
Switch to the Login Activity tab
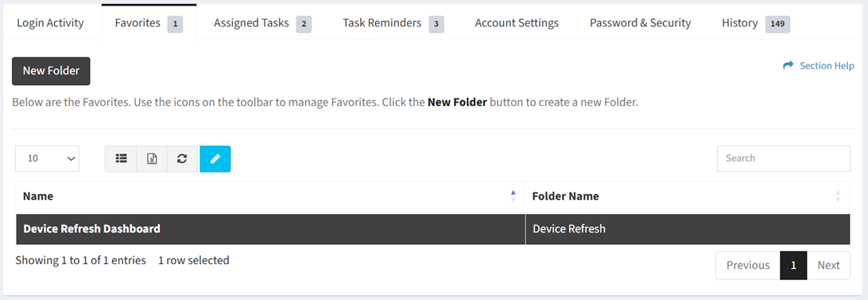[x=50, y=23]
